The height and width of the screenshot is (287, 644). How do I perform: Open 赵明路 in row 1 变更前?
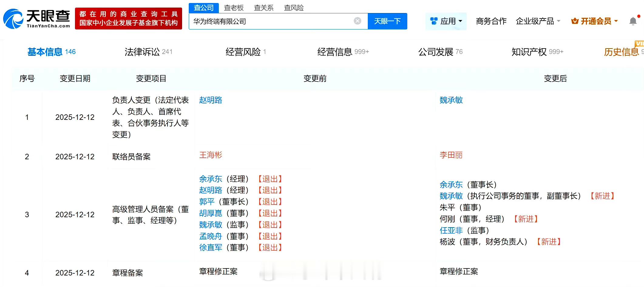click(211, 100)
